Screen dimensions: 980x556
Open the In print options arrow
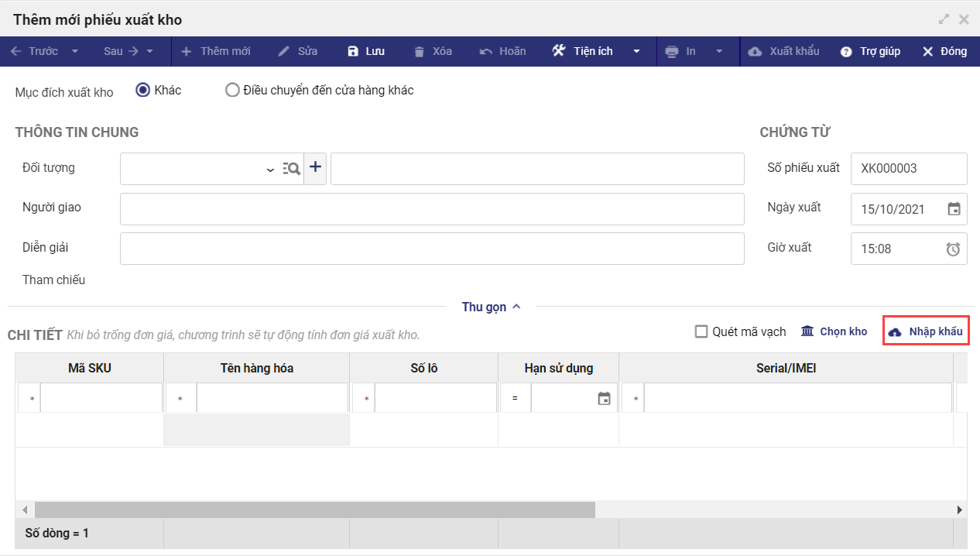point(719,51)
